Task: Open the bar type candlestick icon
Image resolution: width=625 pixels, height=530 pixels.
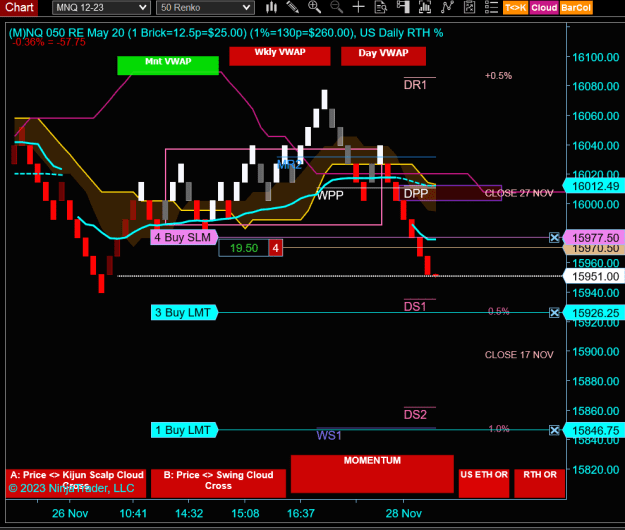Action: (x=271, y=7)
